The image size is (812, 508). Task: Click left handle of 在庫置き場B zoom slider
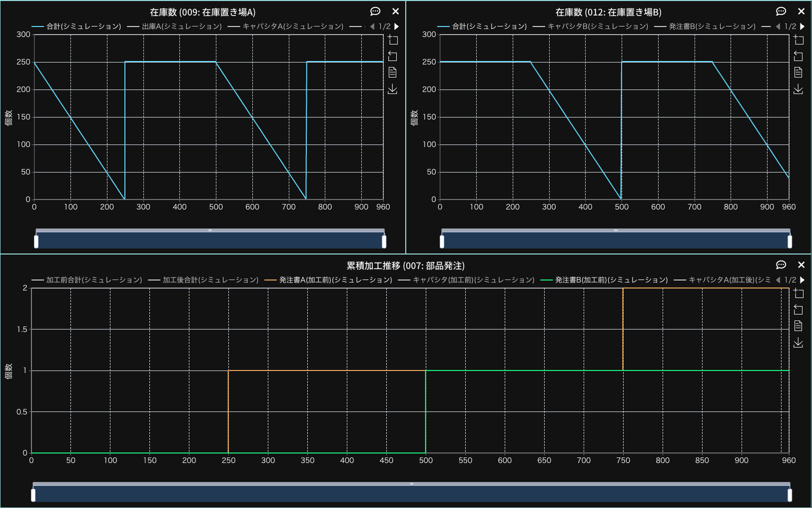pos(442,241)
